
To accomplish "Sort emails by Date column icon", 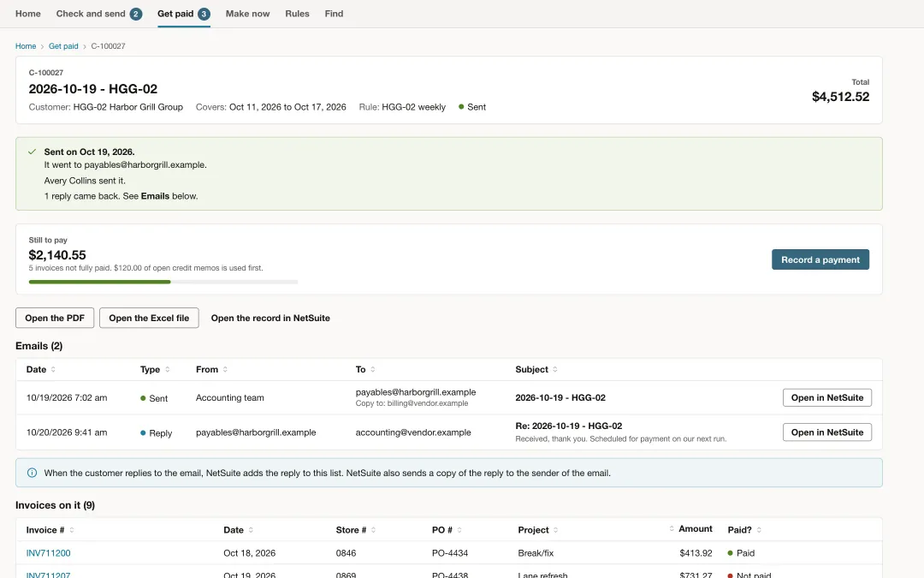I will click(53, 369).
